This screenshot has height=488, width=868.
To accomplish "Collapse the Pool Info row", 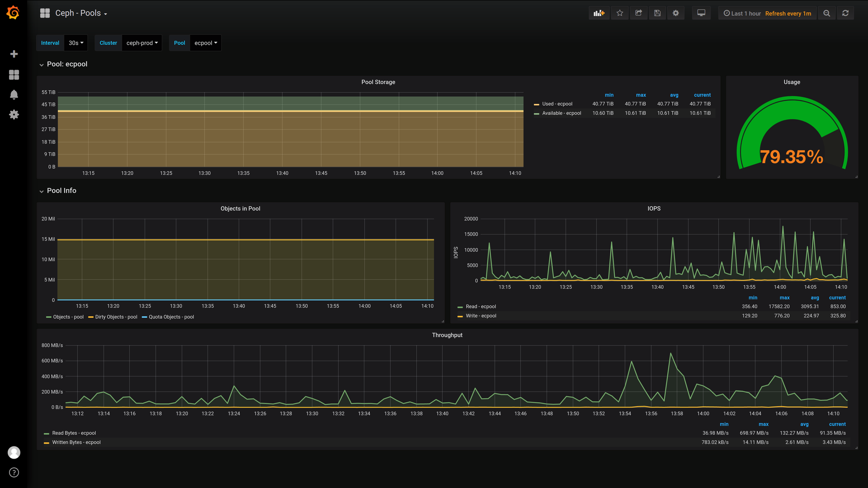I will coord(61,191).
